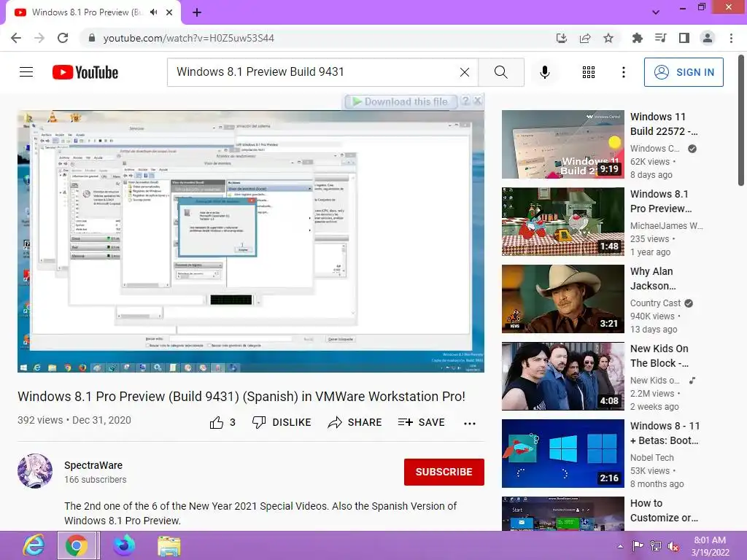Switch to Chrome in the taskbar
Screen dimensions: 747x560
tap(78, 545)
